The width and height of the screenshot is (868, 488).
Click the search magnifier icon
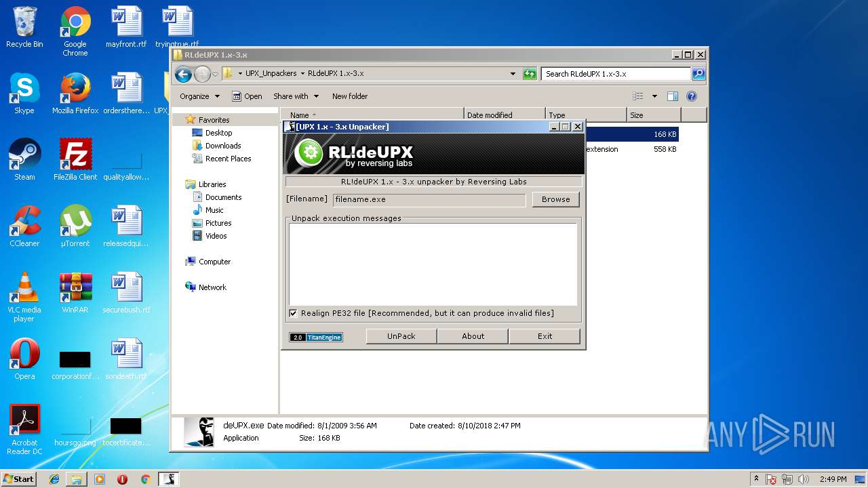(x=698, y=74)
